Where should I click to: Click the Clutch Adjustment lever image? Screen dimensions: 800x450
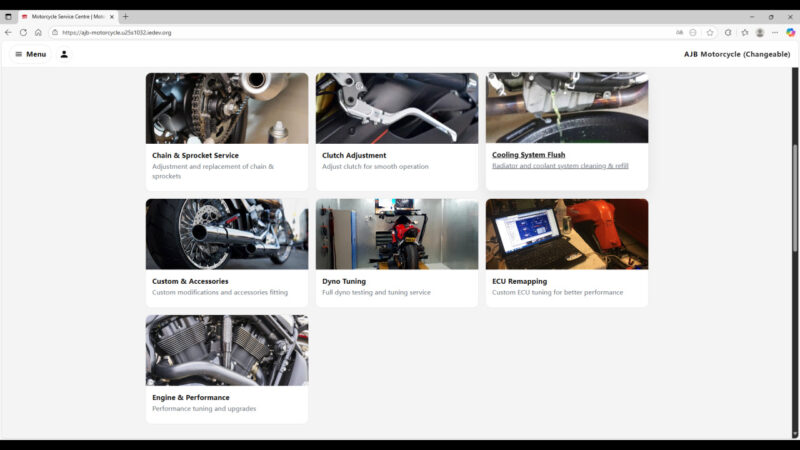(x=397, y=108)
